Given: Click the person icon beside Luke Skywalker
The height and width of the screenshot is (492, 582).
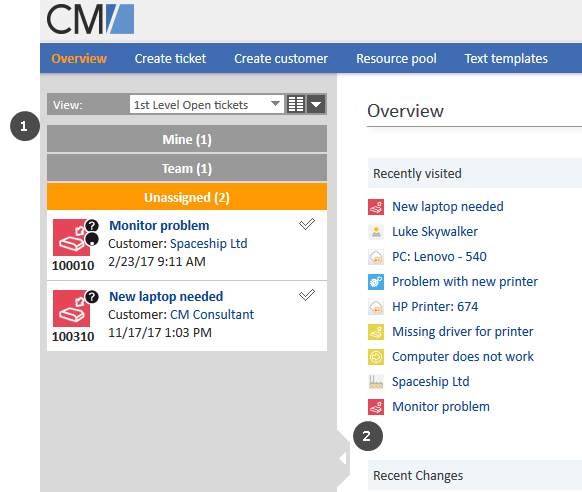Looking at the screenshot, I should coord(376,232).
